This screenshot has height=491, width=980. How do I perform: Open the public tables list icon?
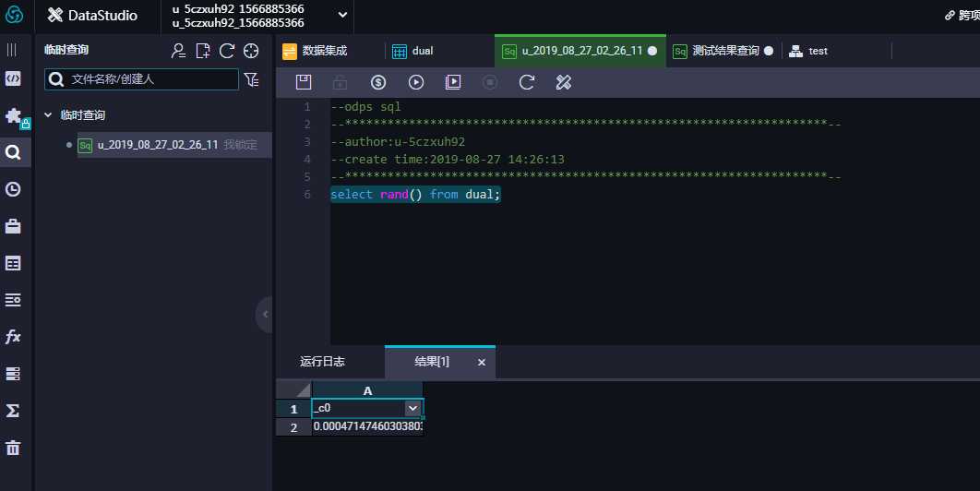pos(13,300)
